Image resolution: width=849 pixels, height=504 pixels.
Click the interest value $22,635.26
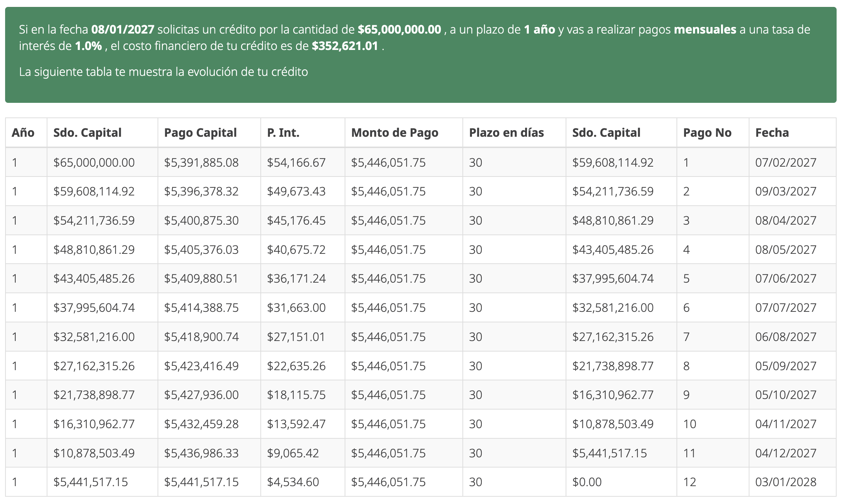[x=296, y=366]
